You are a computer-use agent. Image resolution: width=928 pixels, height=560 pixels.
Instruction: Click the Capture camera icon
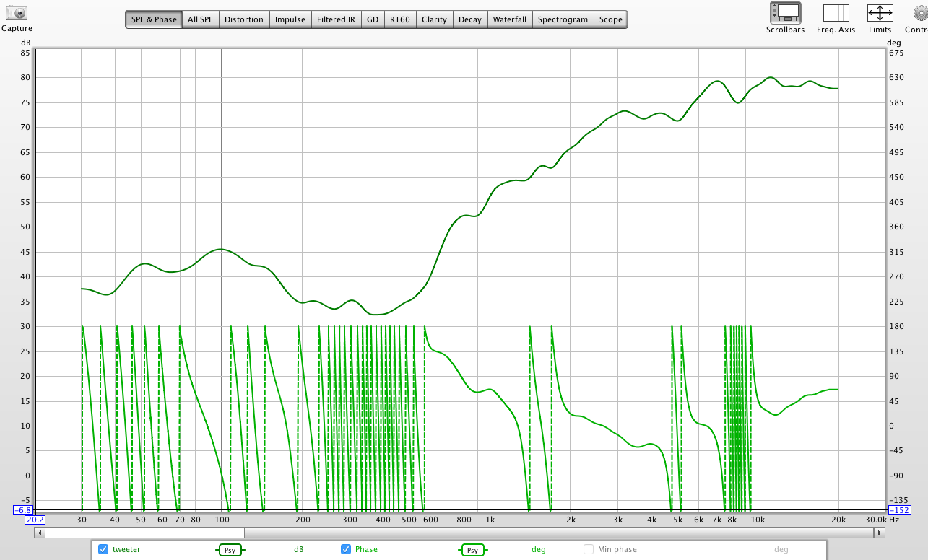(17, 12)
